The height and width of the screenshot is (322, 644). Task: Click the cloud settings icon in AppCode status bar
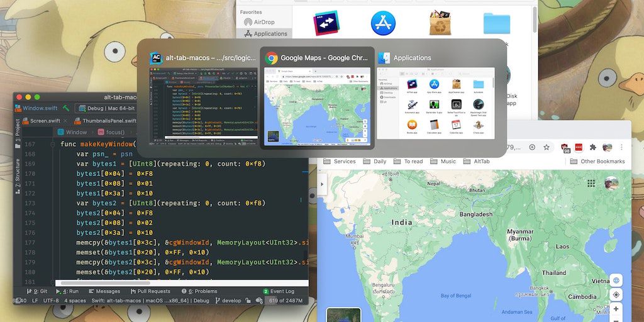tap(259, 301)
